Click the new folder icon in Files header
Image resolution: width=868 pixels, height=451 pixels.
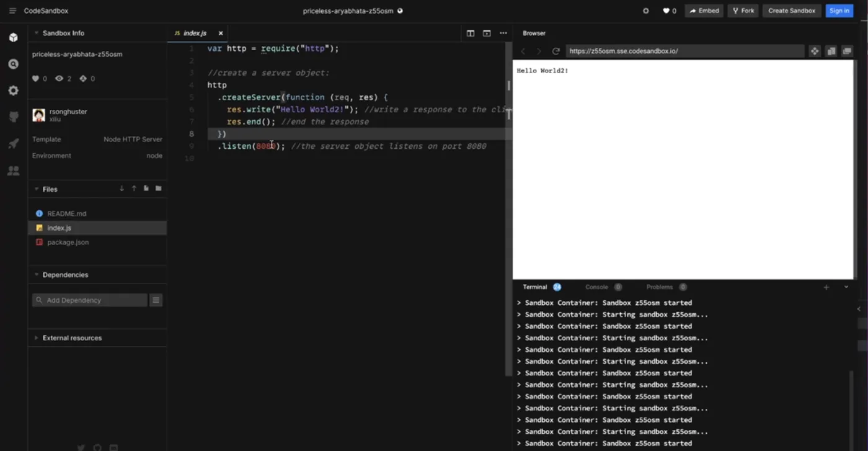click(159, 189)
